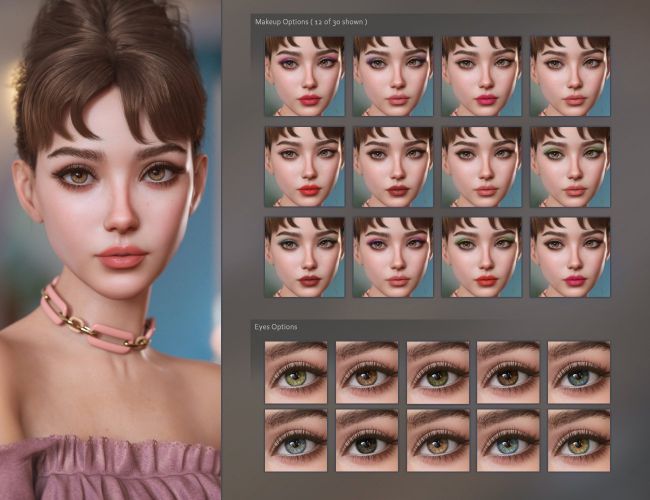650x500 pixels.
Task: Select the top-right blue eye option
Action: click(579, 372)
